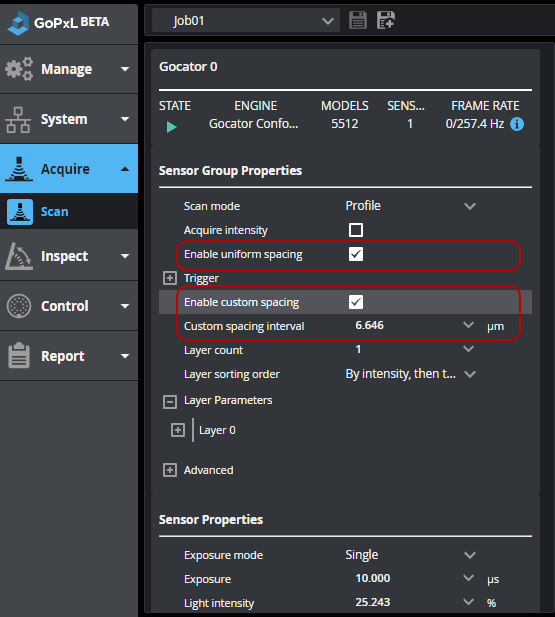Uncheck Enable custom spacing

tap(356, 302)
